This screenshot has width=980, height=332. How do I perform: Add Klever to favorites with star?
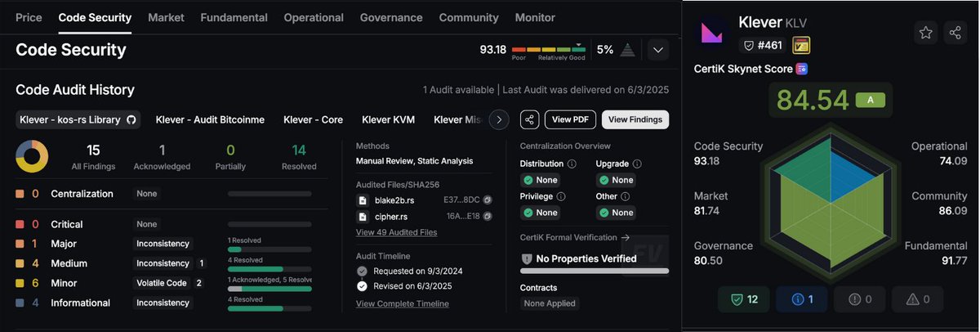click(x=925, y=33)
